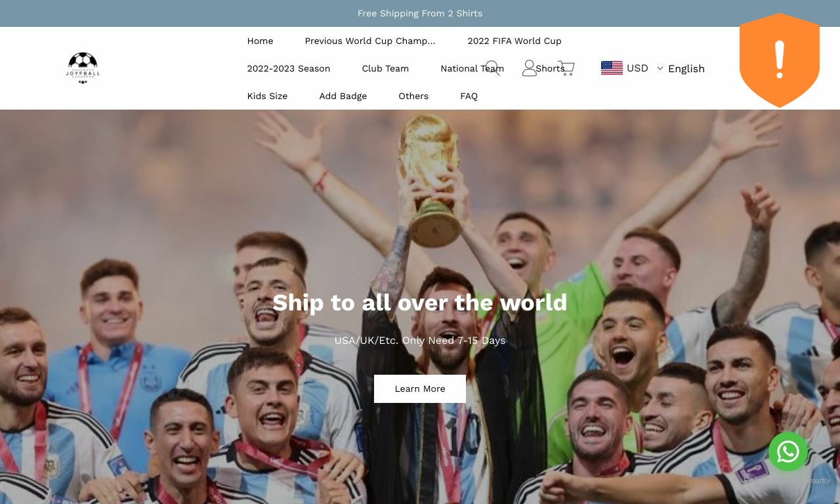Viewport: 840px width, 504px height.
Task: Click the search magnifier icon
Action: coord(492,68)
